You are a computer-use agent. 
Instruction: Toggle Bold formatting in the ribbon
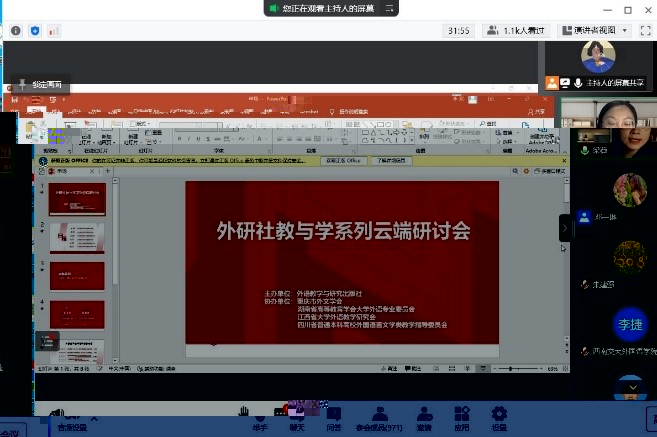[180, 139]
